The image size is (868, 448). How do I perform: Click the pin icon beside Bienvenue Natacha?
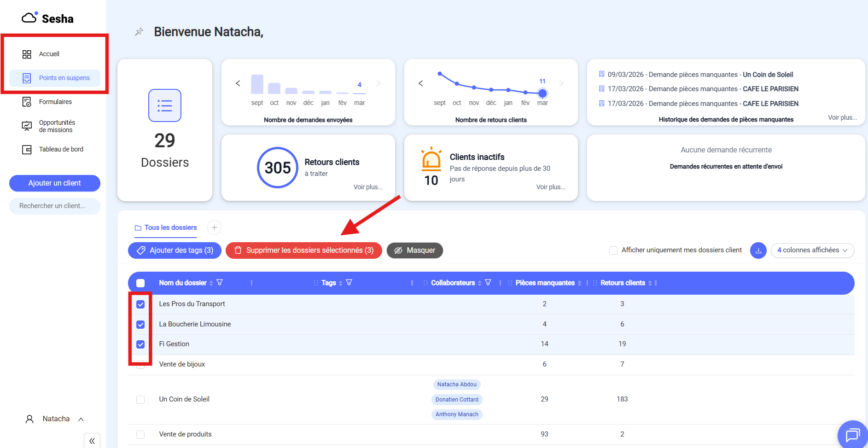pyautogui.click(x=139, y=32)
